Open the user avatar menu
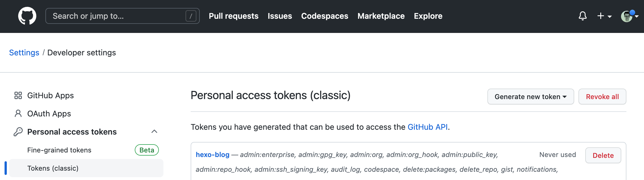 coord(627,16)
